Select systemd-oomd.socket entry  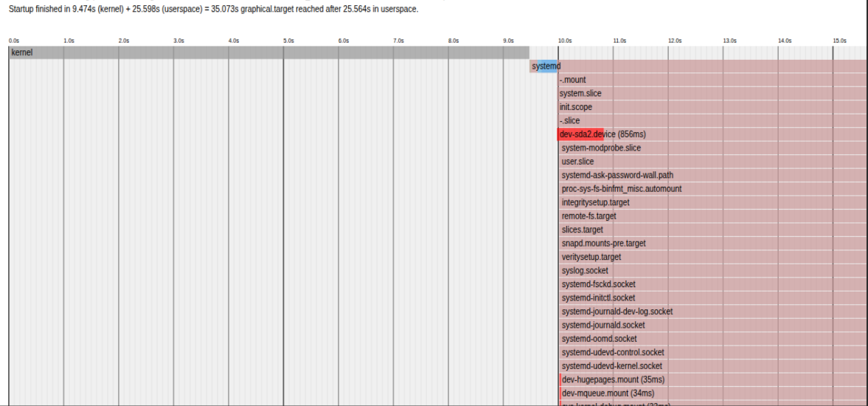(599, 338)
